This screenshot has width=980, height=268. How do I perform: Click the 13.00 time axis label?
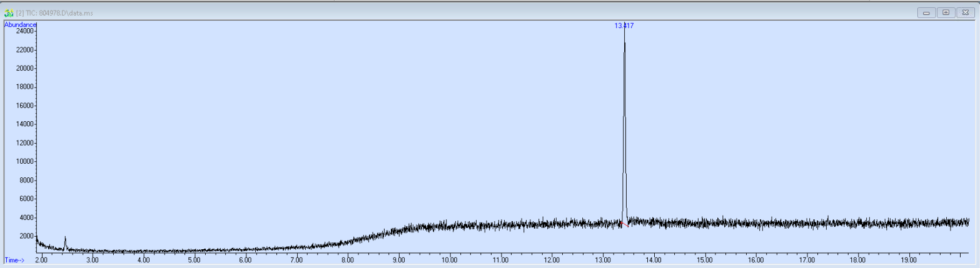click(x=602, y=259)
